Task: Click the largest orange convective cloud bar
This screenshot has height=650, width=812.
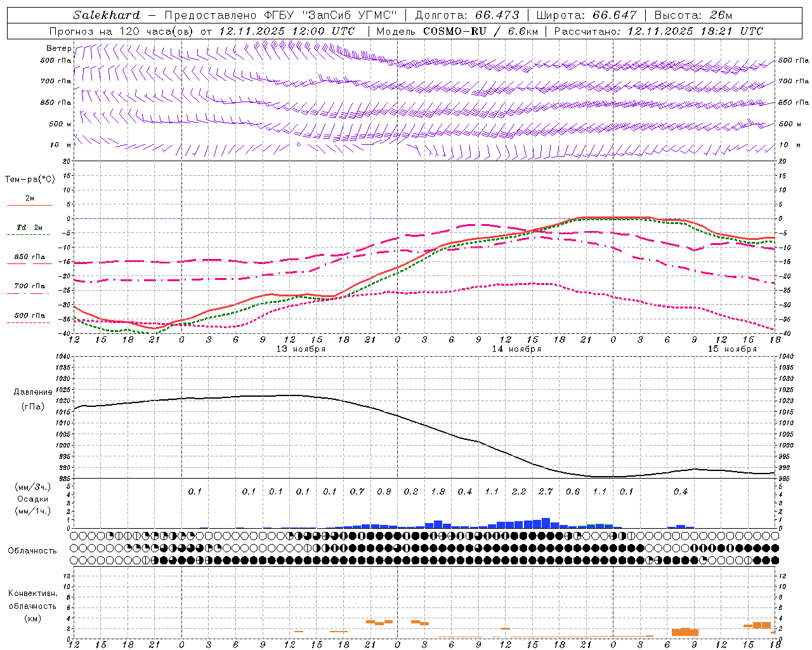Action: (x=685, y=632)
